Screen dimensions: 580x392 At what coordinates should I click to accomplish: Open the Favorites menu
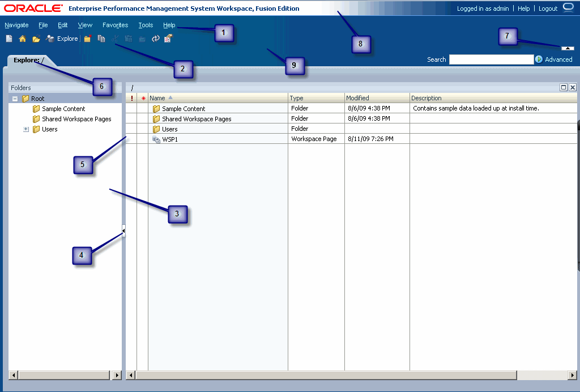click(x=115, y=25)
